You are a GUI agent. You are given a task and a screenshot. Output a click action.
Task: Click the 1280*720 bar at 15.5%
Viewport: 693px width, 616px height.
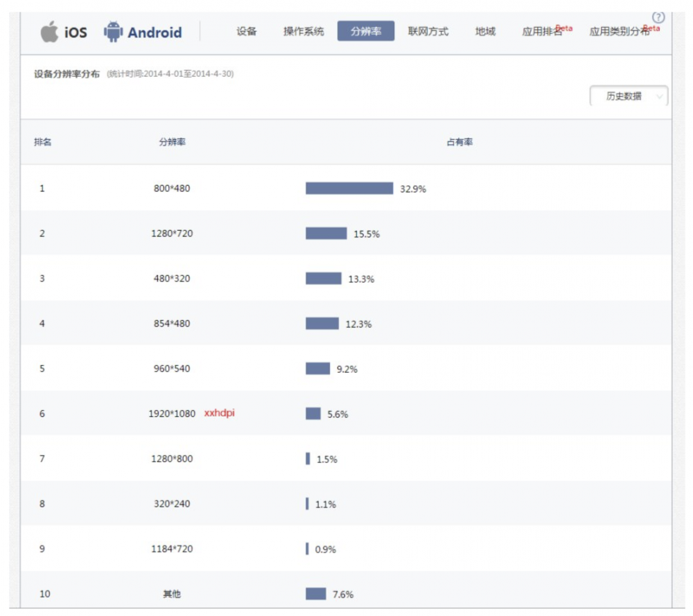326,234
